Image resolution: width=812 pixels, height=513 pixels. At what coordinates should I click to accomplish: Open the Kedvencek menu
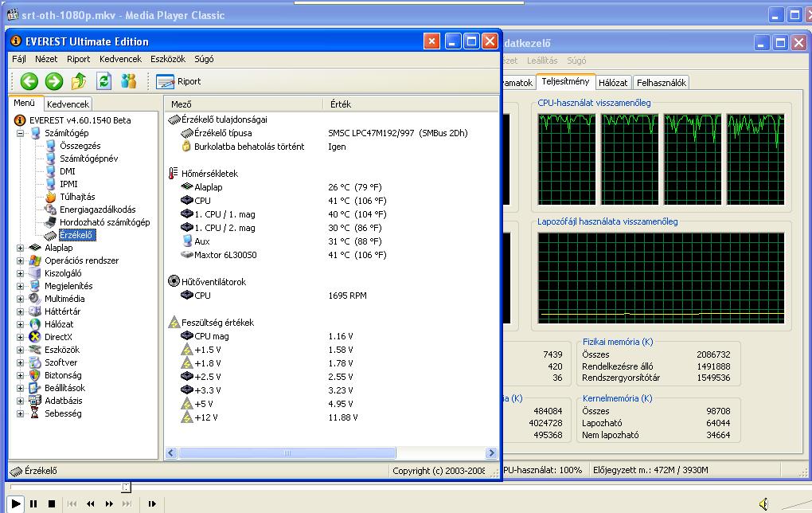pyautogui.click(x=120, y=59)
